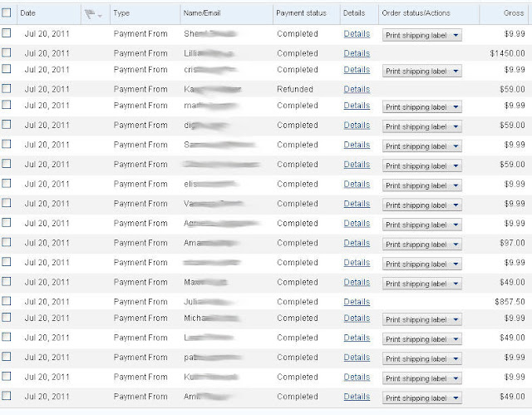Viewport: 532px width, 415px height.
Task: Click the flag icon in the table header
Action: click(90, 14)
